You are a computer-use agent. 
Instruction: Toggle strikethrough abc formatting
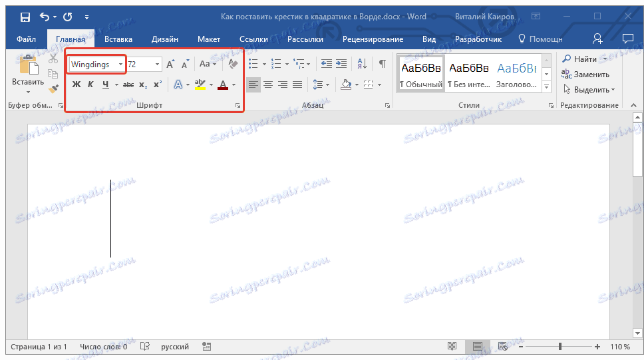(x=128, y=85)
